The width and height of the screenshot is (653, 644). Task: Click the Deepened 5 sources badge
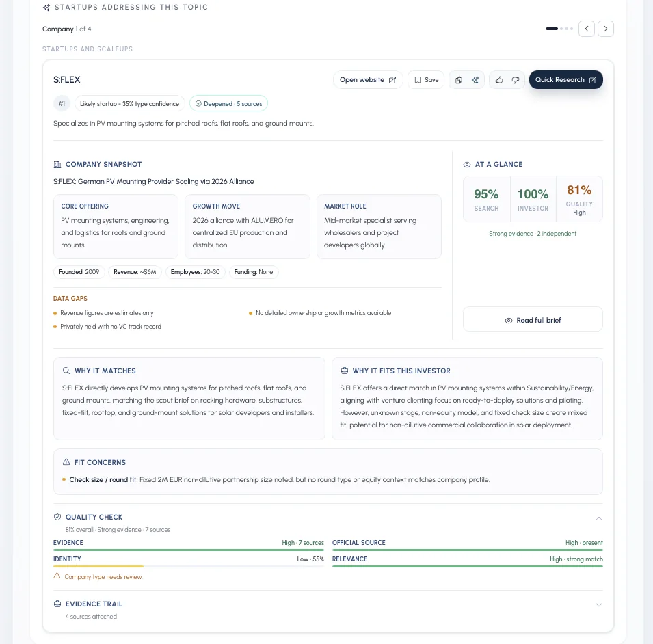pos(228,104)
